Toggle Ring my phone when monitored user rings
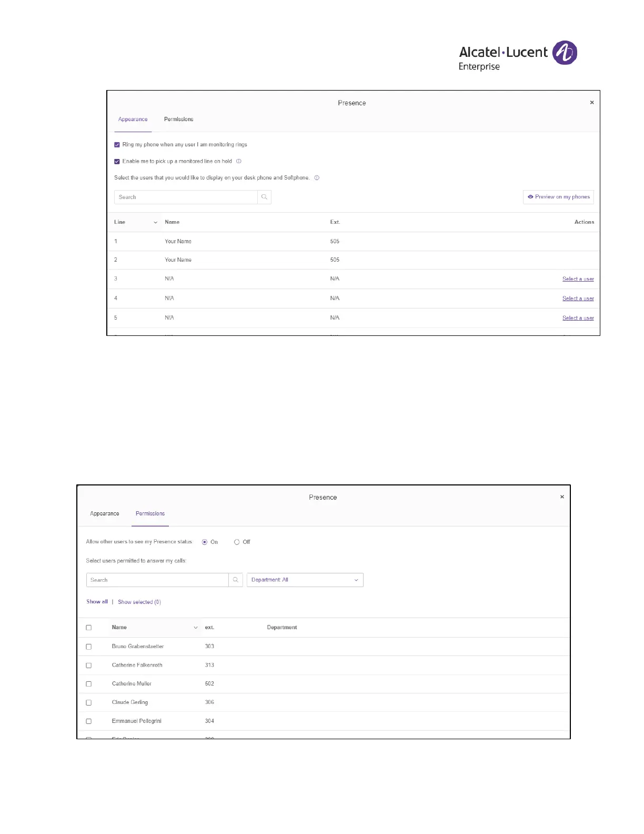This screenshot has height=834, width=644. [x=117, y=145]
